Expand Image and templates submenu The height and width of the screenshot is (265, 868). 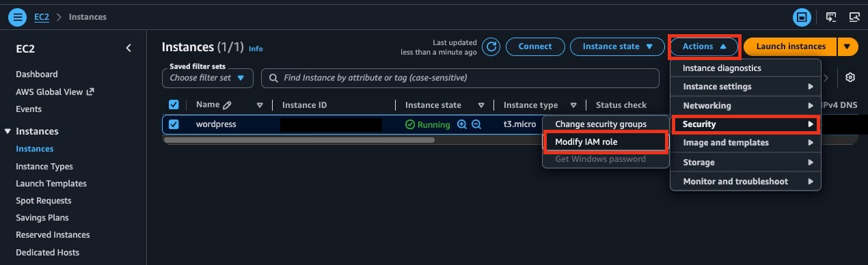746,143
